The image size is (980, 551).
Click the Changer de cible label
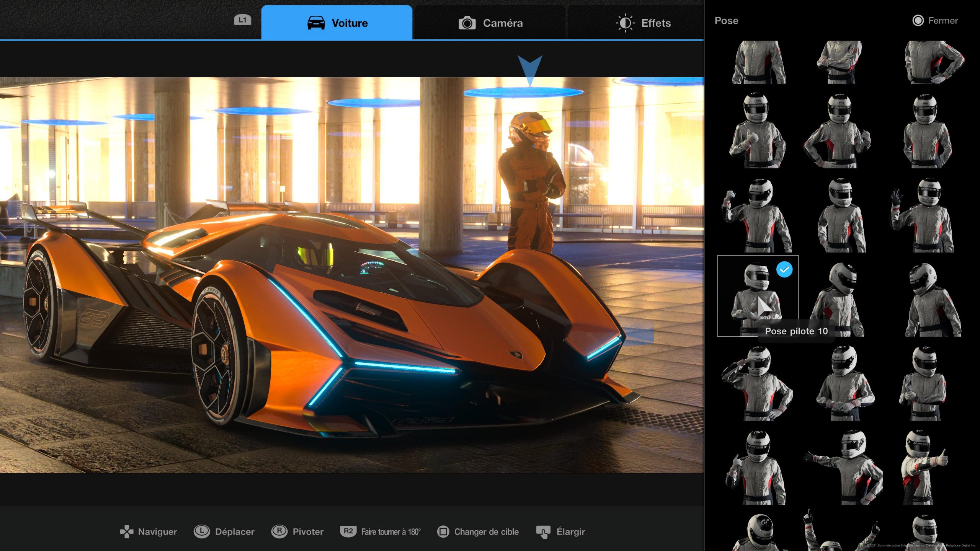[486, 532]
